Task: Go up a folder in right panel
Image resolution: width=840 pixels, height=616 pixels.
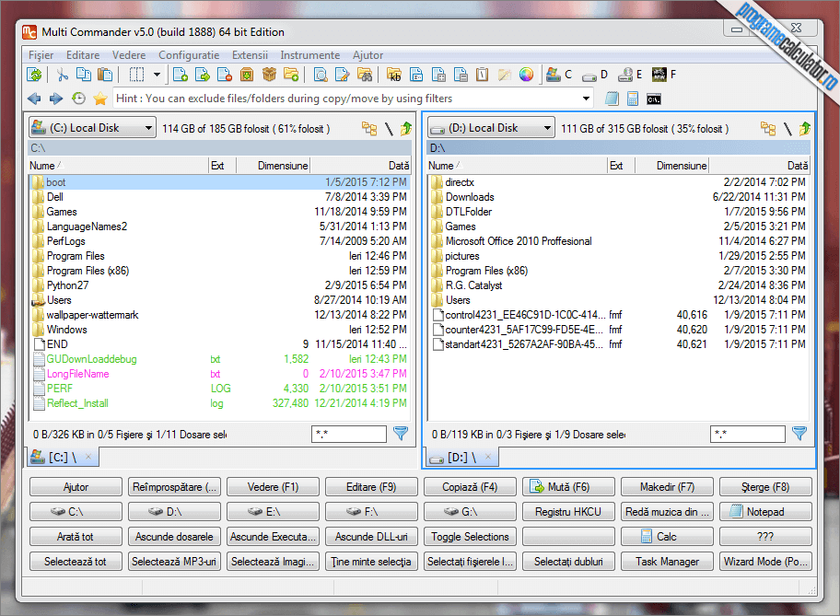Action: pyautogui.click(x=805, y=129)
